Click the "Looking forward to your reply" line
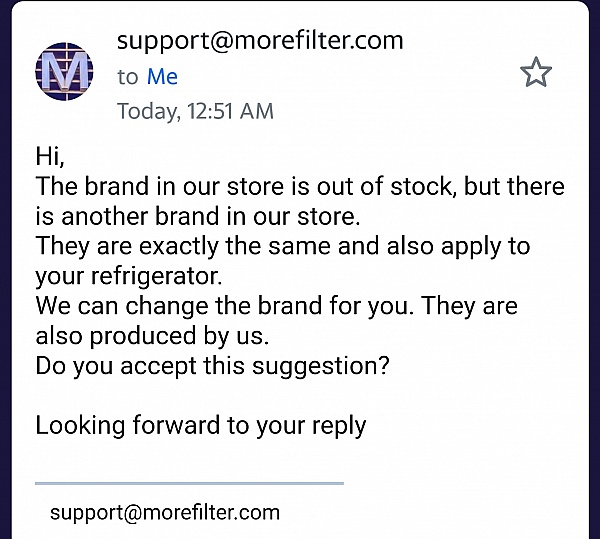Viewport: 600px width, 539px height. pyautogui.click(x=201, y=426)
